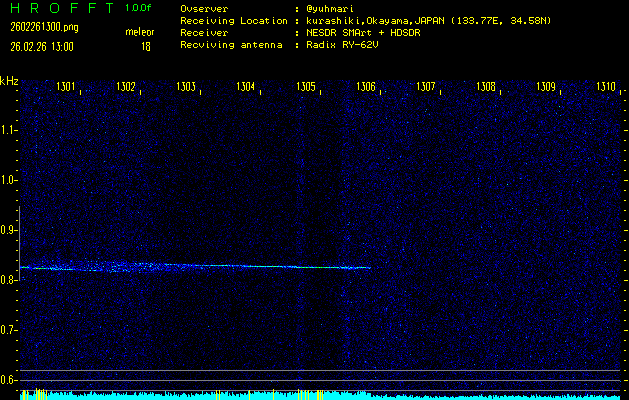The height and width of the screenshot is (400, 629).
Task: Click the date stamp 26.02.26 13:00
Action: click(42, 47)
